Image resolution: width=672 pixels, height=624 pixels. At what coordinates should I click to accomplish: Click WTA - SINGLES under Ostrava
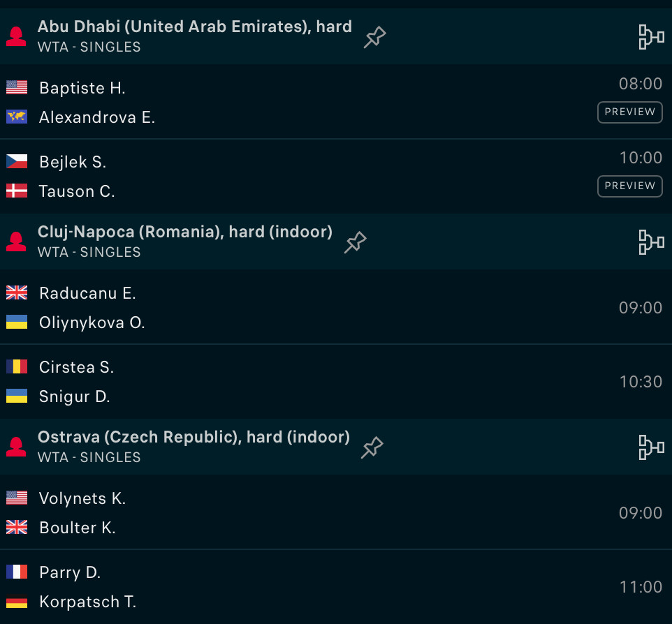(89, 457)
